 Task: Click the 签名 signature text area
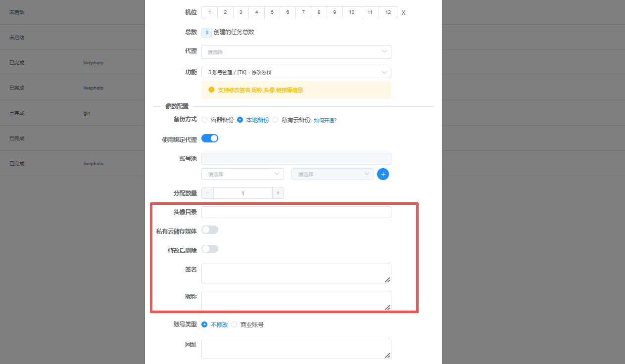[296, 273]
